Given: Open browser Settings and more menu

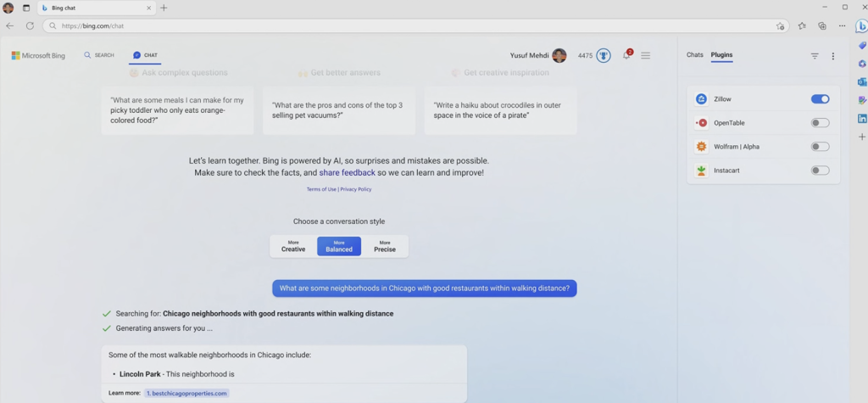Looking at the screenshot, I should point(842,25).
